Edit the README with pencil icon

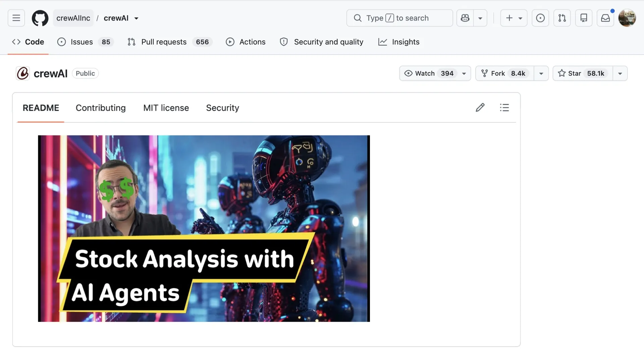[x=480, y=108]
